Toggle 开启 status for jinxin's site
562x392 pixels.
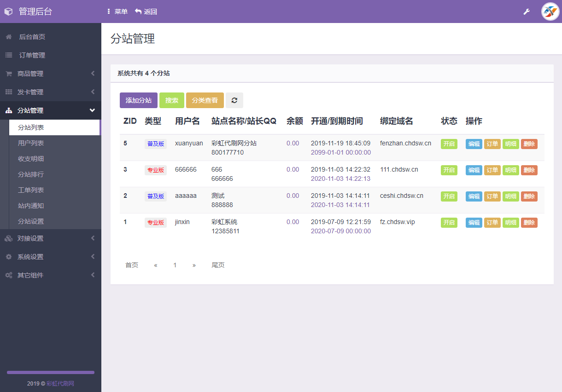pyautogui.click(x=449, y=222)
